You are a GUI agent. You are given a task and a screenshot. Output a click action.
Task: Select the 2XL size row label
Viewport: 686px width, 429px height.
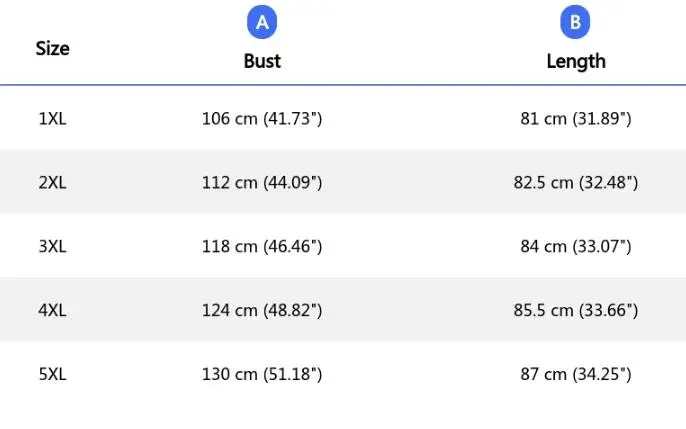point(52,183)
